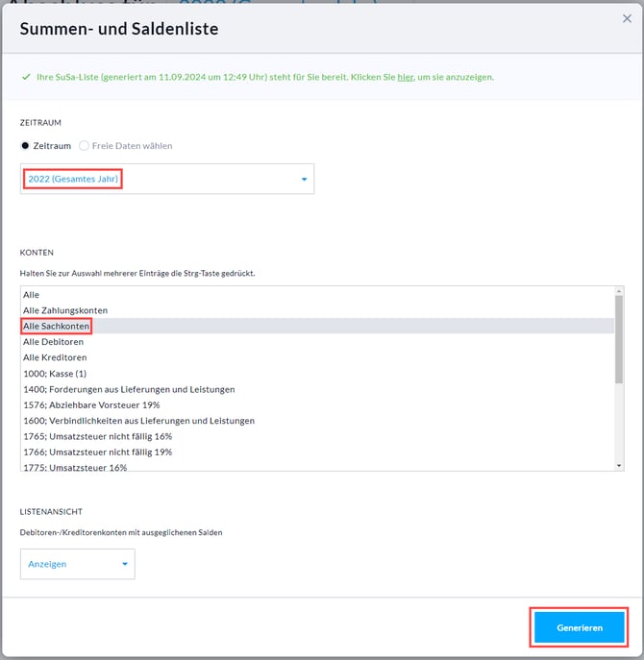Click the accounts list scroll-down arrow
This screenshot has height=660, width=644.
(619, 465)
